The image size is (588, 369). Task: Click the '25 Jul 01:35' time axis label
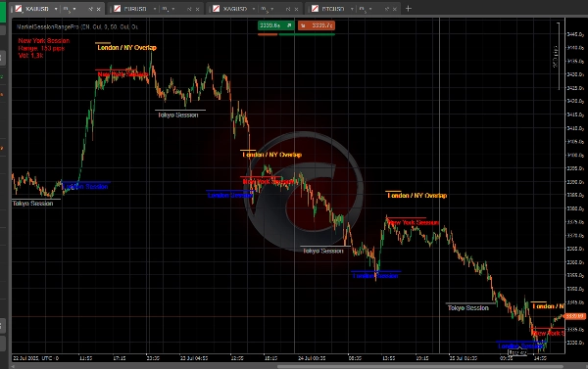(x=464, y=358)
